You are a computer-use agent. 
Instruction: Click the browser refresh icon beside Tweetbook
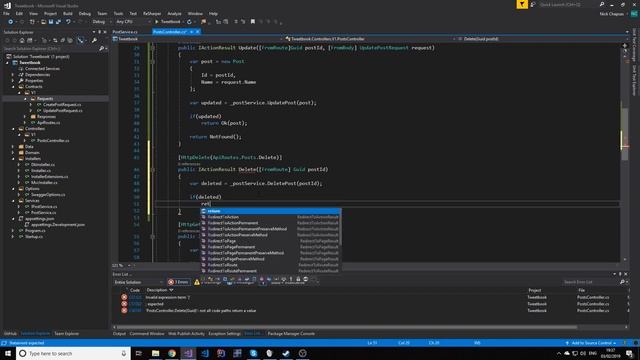tap(189, 22)
